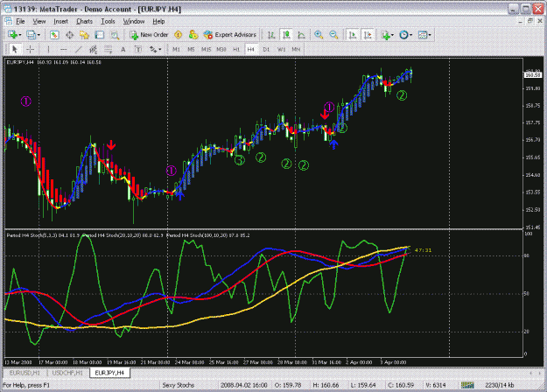
Task: Open the Help menu
Action: click(x=158, y=21)
